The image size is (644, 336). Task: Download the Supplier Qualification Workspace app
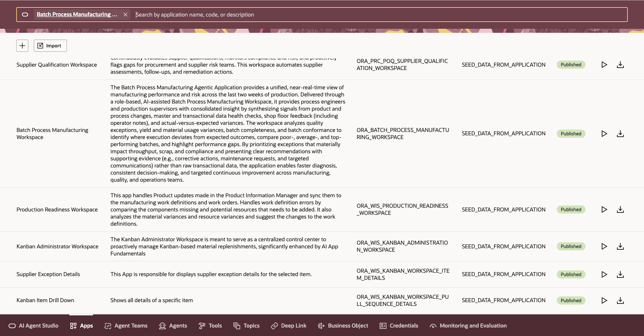pyautogui.click(x=620, y=65)
